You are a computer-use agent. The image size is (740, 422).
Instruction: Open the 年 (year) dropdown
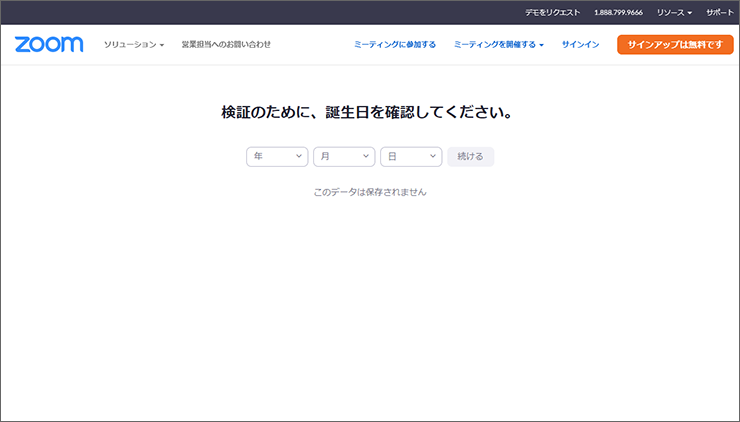[277, 157]
